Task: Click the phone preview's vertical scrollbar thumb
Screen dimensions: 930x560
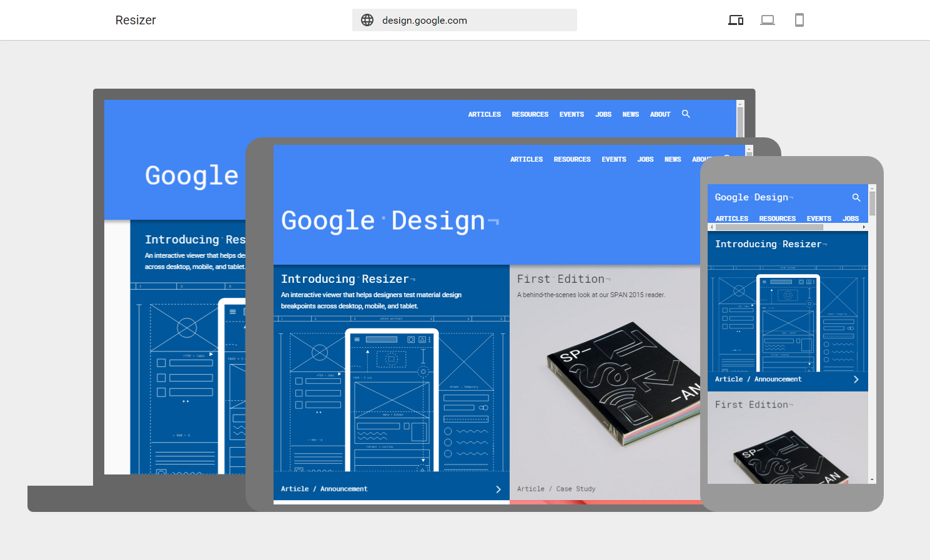Action: [x=872, y=204]
